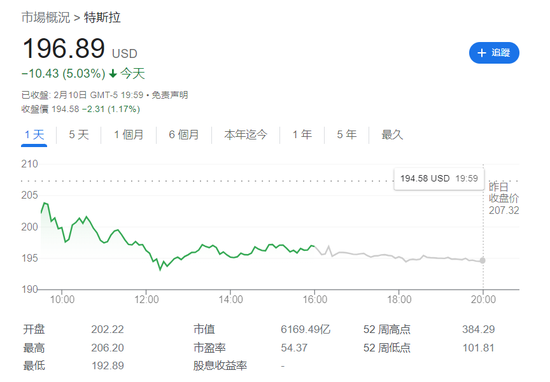
Task: Click the plus icon in follow button
Action: 482,53
